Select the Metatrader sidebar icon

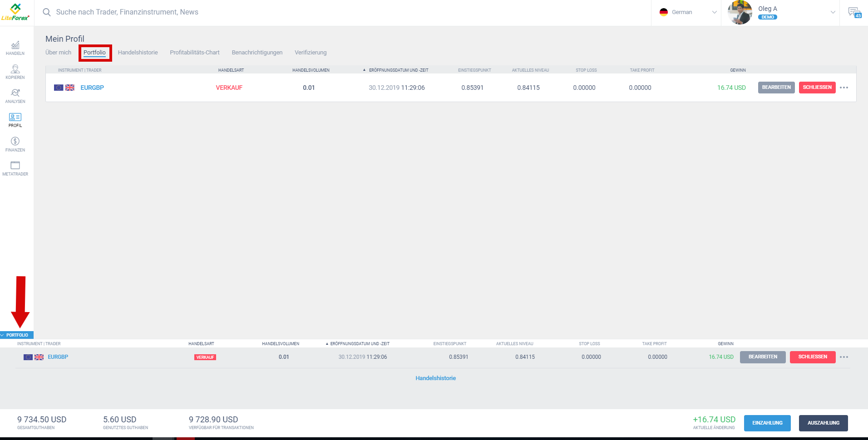[x=15, y=167]
